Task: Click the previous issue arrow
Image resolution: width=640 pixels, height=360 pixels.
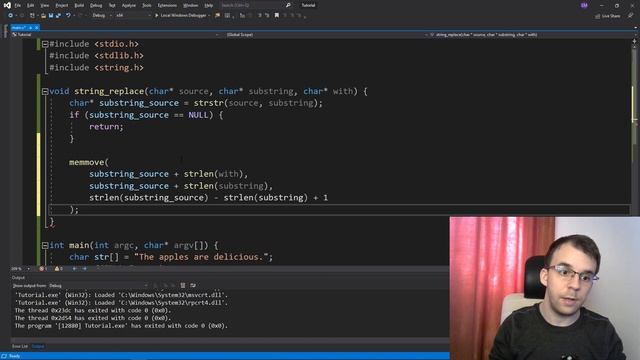Action: pos(74,269)
